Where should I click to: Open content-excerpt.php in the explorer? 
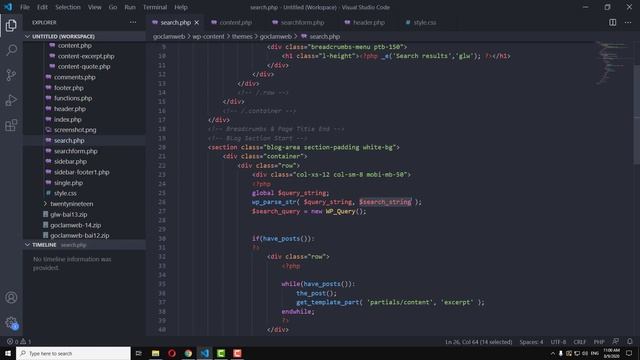pos(86,56)
